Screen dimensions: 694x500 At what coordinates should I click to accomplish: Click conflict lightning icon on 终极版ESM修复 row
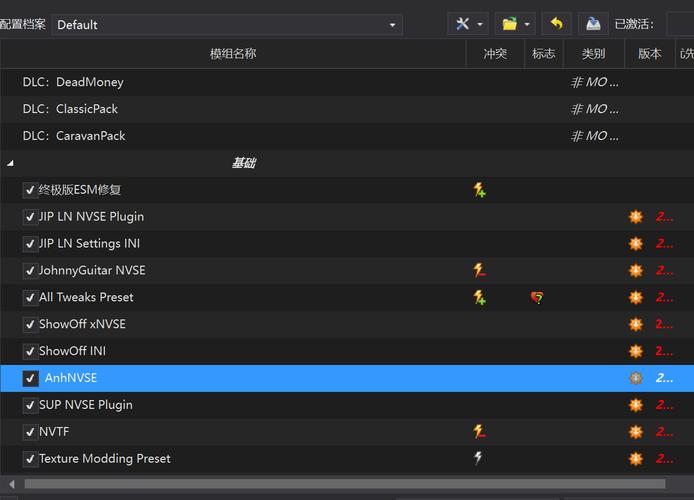[480, 190]
